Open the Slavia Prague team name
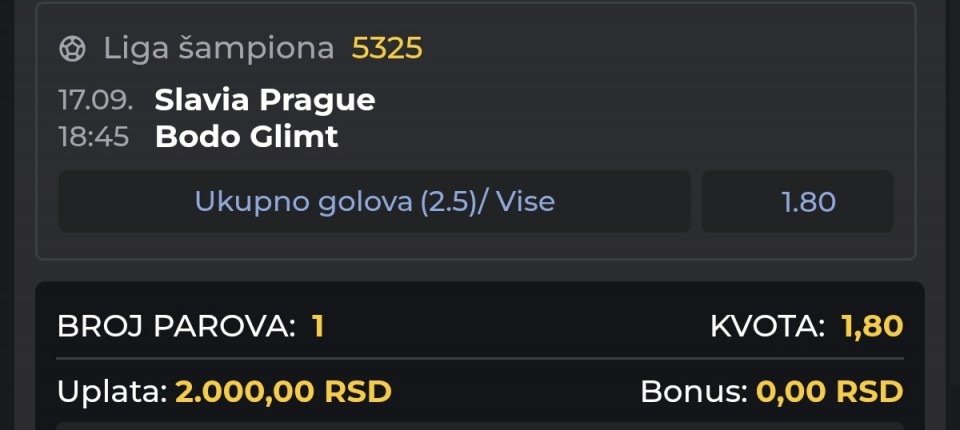960x430 pixels. (x=265, y=100)
